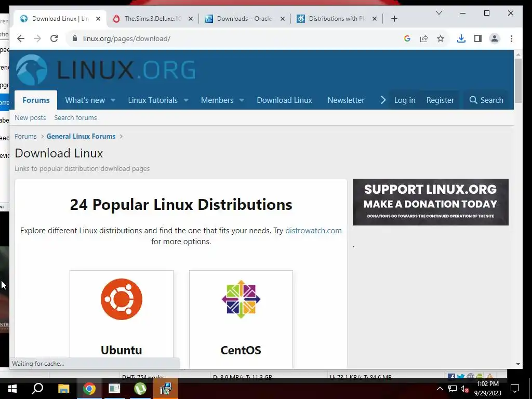Open Chrome downloads icon
The height and width of the screenshot is (399, 532).
[461, 38]
